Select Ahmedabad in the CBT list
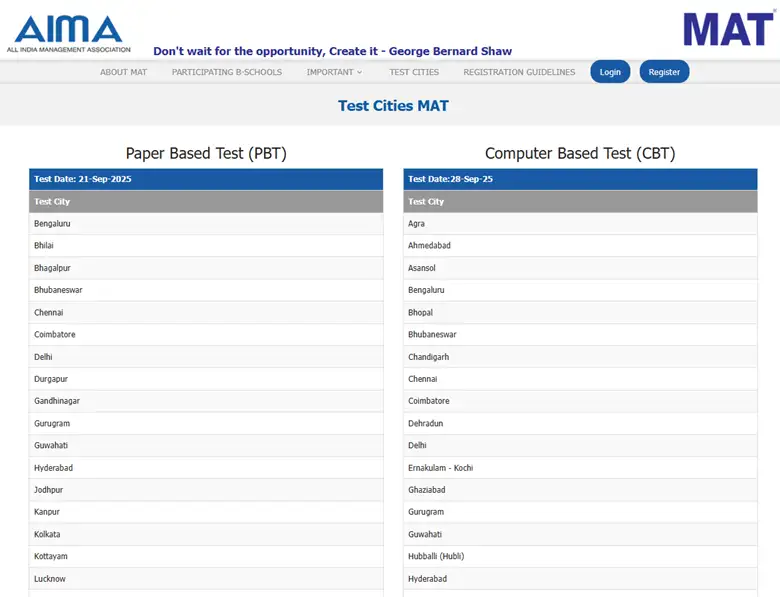Screen dimensions: 780x597 click(x=580, y=246)
